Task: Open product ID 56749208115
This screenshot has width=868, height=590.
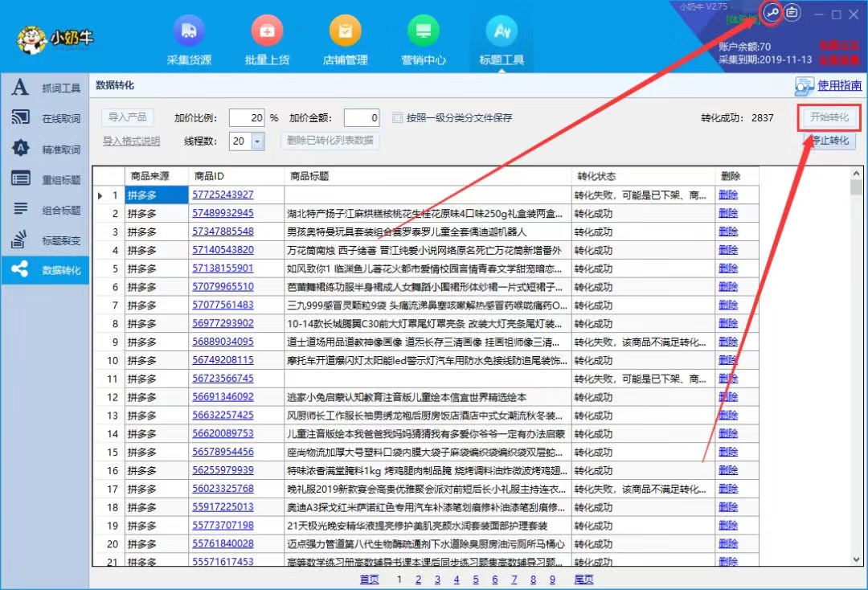Action: (223, 360)
